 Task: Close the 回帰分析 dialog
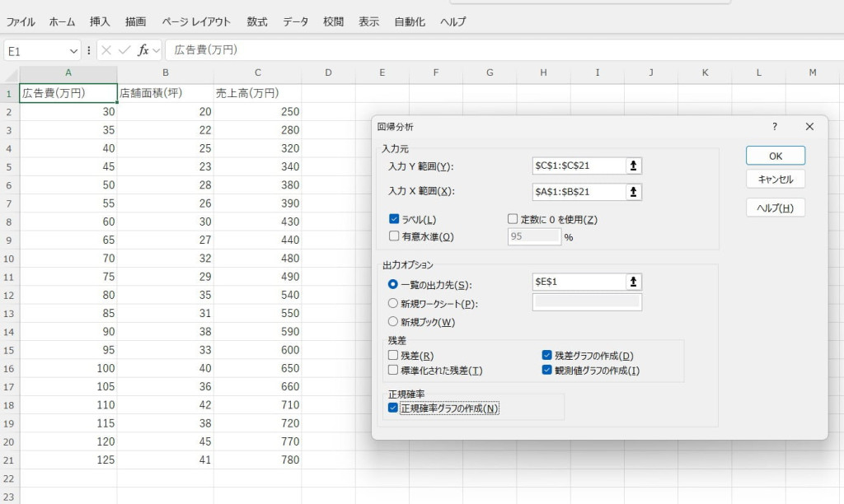click(809, 127)
